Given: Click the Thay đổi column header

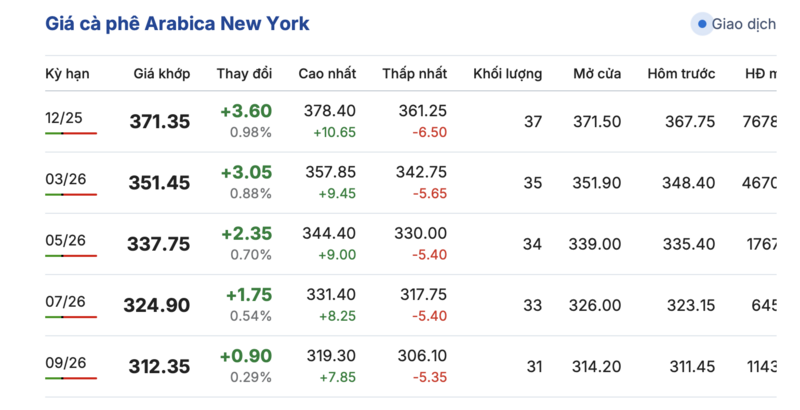Looking at the screenshot, I should 244,74.
